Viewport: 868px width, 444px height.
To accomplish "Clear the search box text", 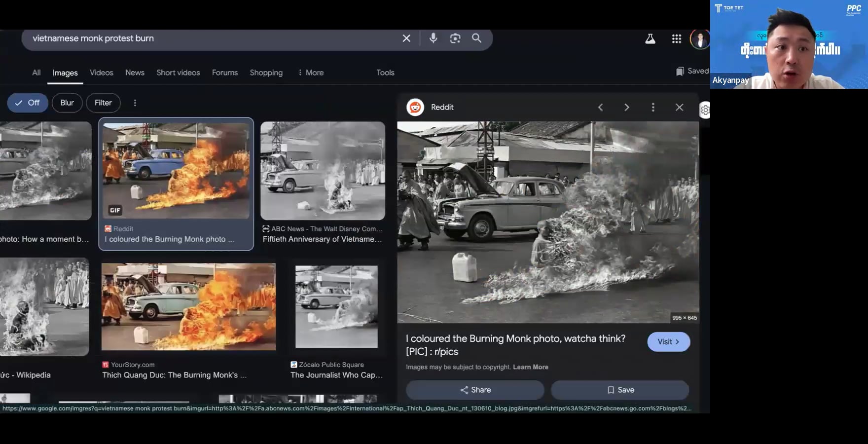I will pyautogui.click(x=406, y=38).
